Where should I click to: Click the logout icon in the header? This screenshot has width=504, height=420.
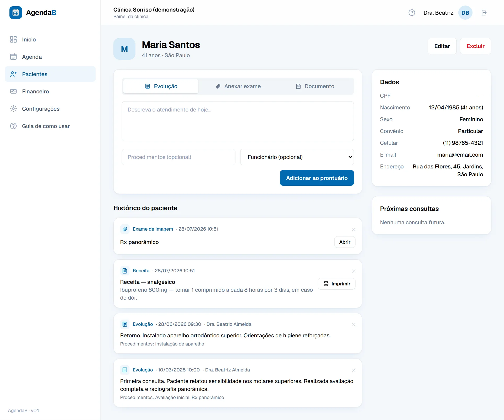coord(484,13)
